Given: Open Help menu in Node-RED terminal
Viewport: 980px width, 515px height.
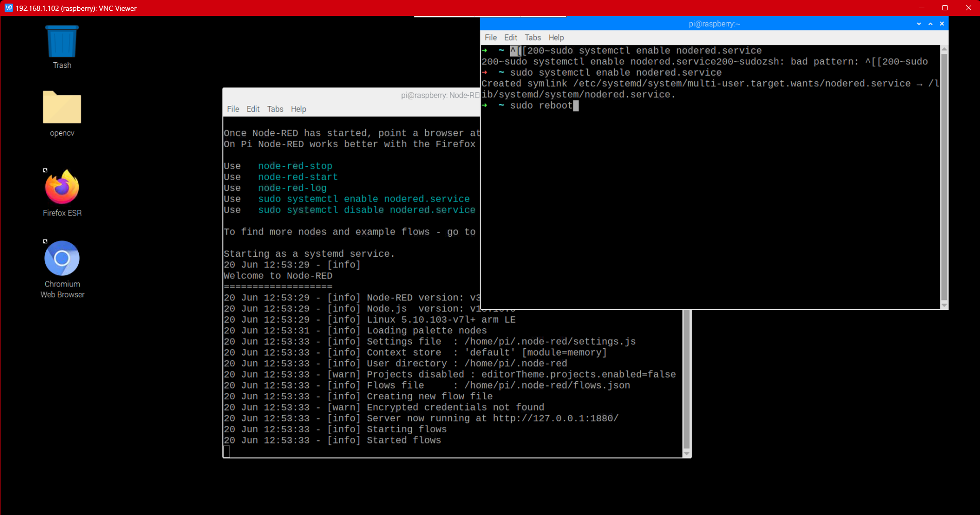Looking at the screenshot, I should pyautogui.click(x=298, y=109).
